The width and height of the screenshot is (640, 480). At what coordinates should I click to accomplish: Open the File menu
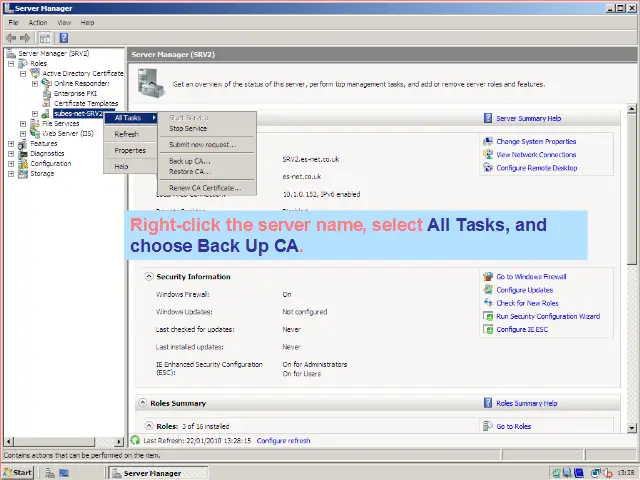tap(13, 22)
